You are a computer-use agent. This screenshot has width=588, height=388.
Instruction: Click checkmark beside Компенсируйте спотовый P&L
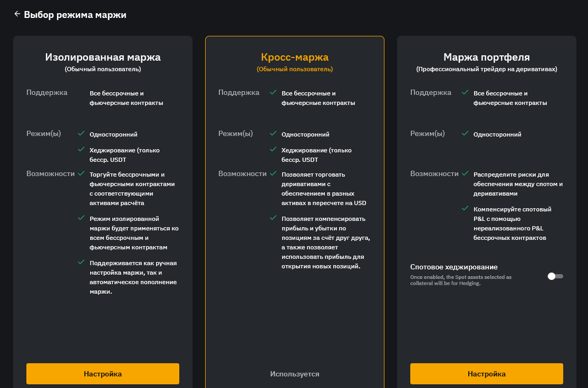click(x=465, y=209)
